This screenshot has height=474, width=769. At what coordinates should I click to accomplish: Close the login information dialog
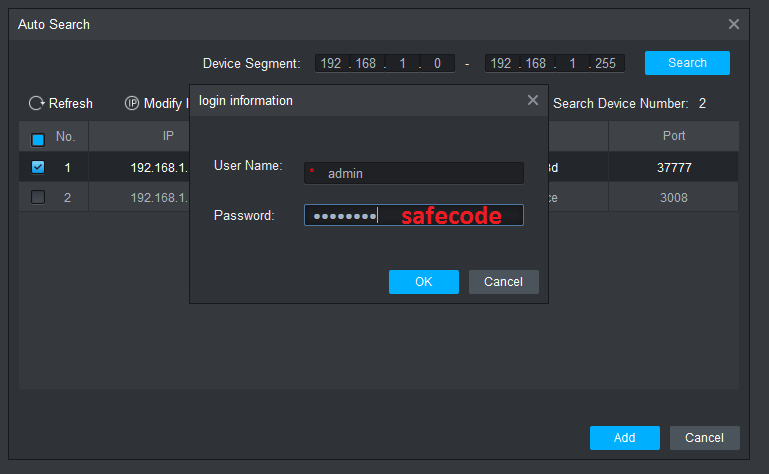pos(533,100)
